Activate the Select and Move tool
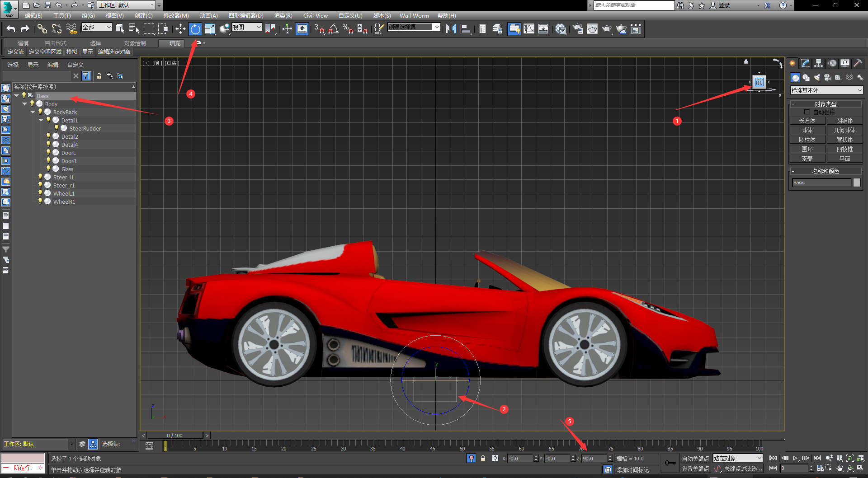The width and height of the screenshot is (868, 478). coord(180,29)
